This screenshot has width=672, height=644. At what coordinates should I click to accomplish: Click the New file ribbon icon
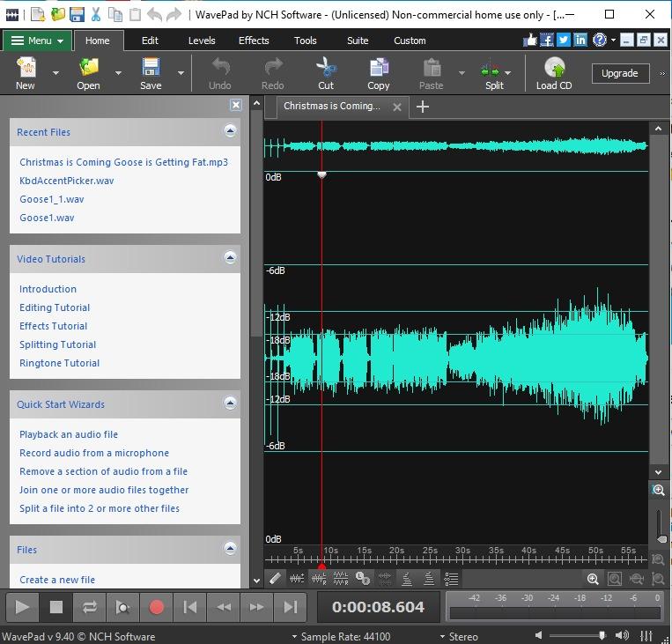[x=26, y=68]
